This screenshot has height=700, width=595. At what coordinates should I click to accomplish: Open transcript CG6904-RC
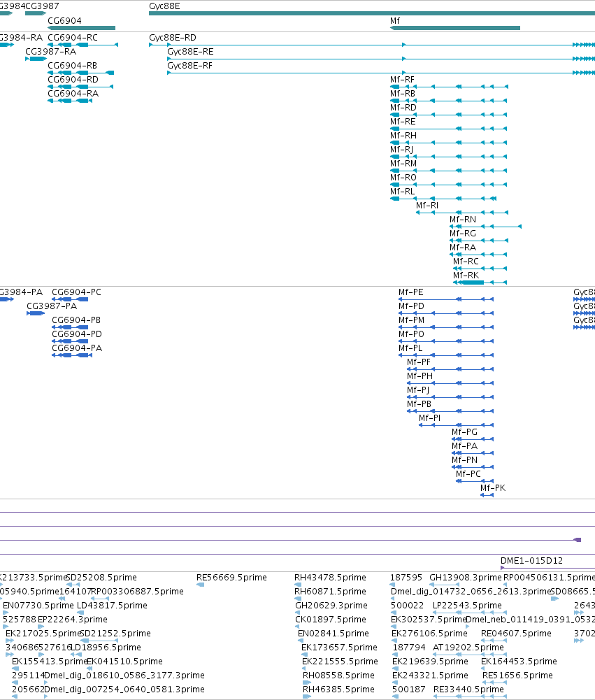pos(72,38)
